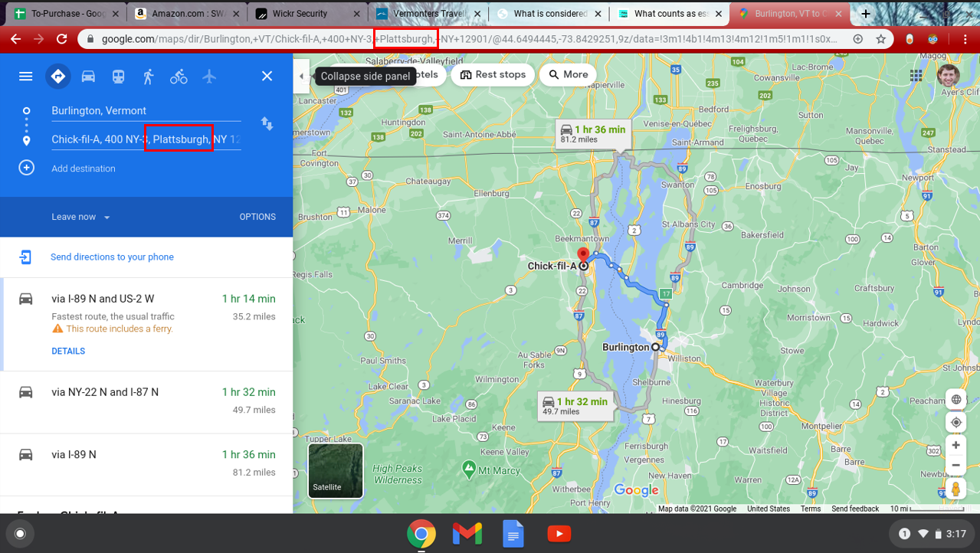Open Chrome three-dot menu
This screenshot has width=980, height=553.
[965, 39]
